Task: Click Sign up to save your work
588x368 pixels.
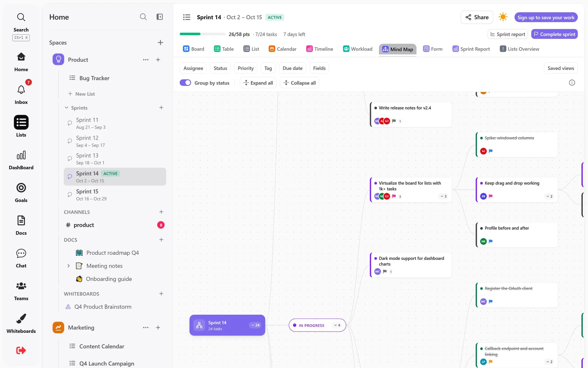Action: point(546,17)
